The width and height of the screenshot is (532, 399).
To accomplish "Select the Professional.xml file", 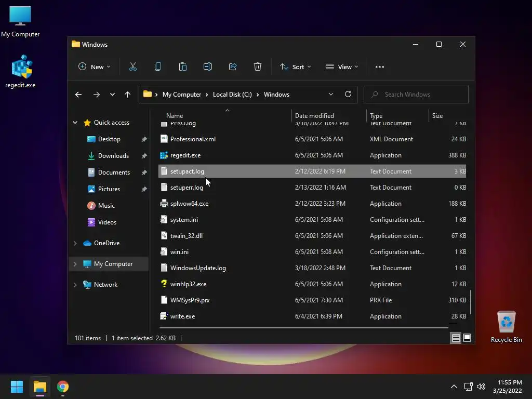I will 312,139.
